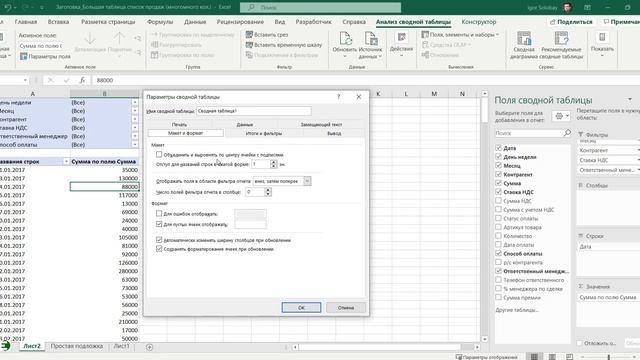Image resolution: width=640 pixels, height=360 pixels.
Task: Expand Поля сводной таблицы pane options arrow
Action: tap(630, 99)
